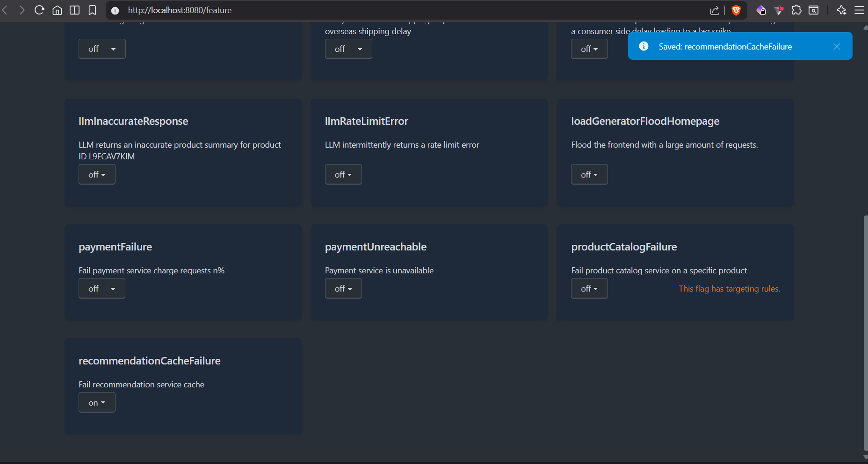Click 'LLM returns an inaccurate product summary' description
The width and height of the screenshot is (868, 464).
(x=180, y=150)
